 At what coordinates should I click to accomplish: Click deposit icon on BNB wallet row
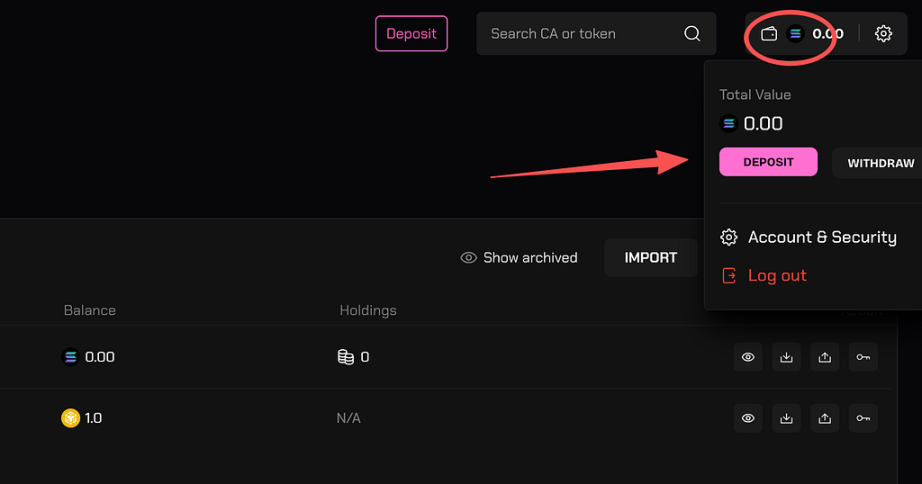(786, 418)
